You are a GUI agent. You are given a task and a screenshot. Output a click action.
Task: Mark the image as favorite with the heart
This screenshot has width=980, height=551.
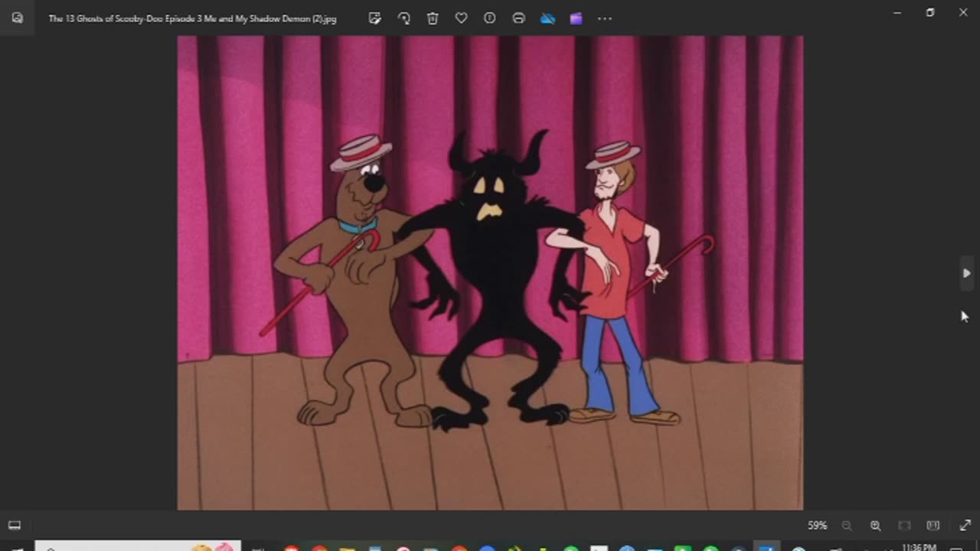click(x=461, y=18)
